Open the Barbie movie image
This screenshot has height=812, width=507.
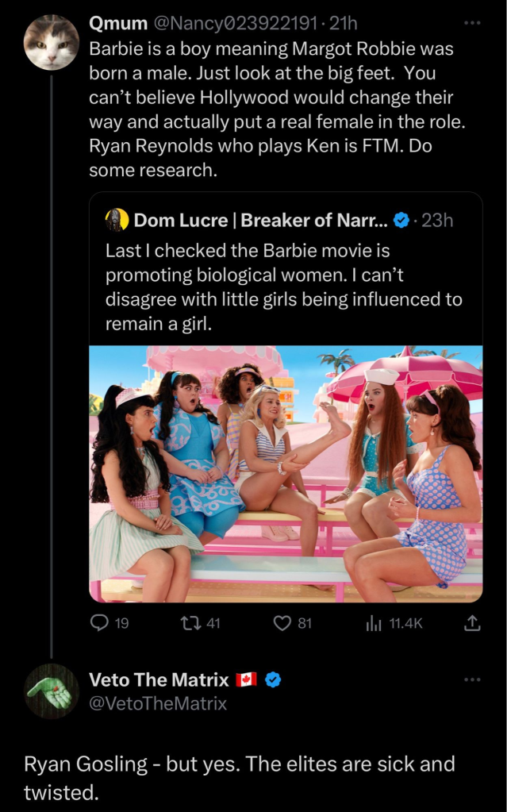pyautogui.click(x=286, y=474)
